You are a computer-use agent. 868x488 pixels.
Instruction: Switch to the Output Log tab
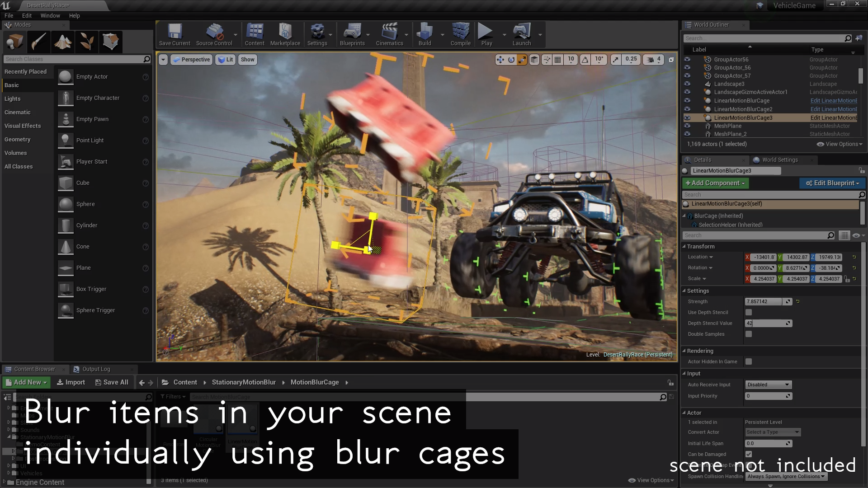tap(96, 369)
